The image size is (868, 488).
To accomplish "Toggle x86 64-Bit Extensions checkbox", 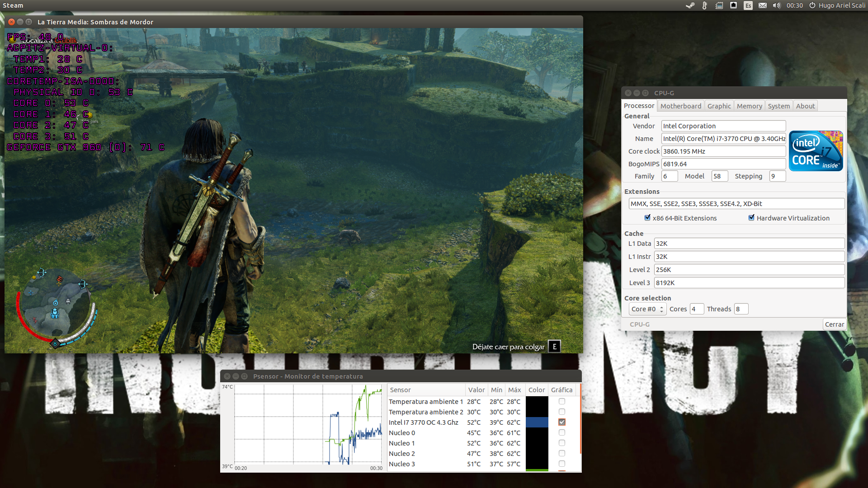I will [647, 218].
